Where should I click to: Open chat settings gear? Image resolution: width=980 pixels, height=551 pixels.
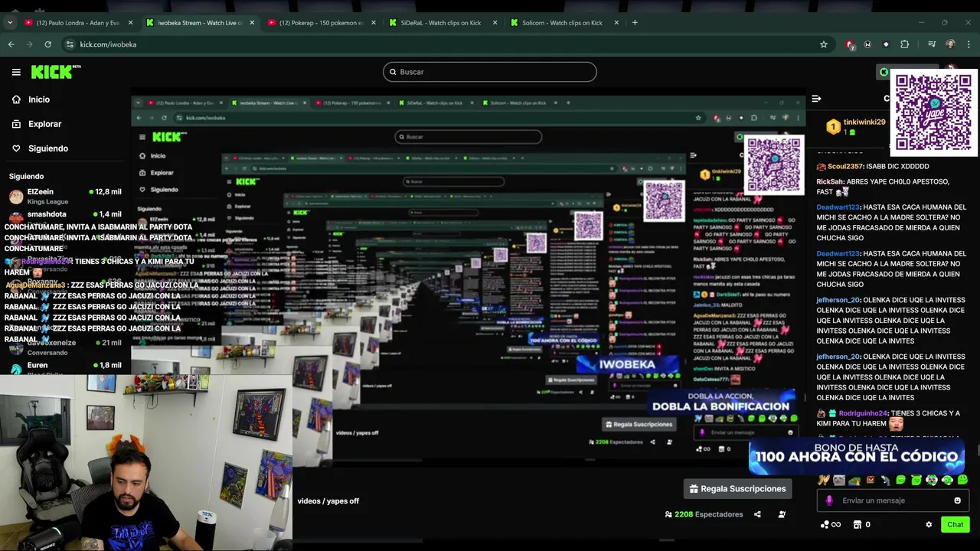click(929, 525)
